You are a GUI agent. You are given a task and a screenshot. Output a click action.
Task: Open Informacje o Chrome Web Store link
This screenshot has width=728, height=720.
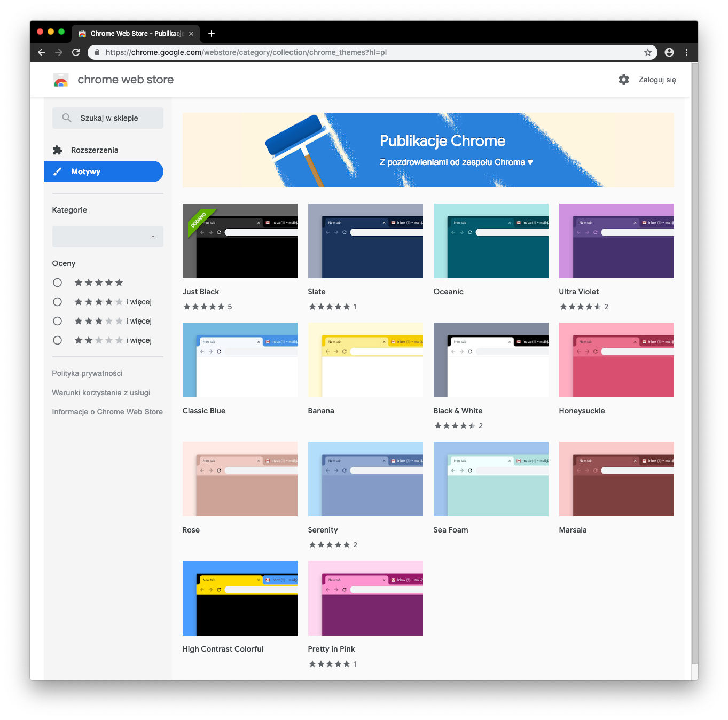click(107, 412)
